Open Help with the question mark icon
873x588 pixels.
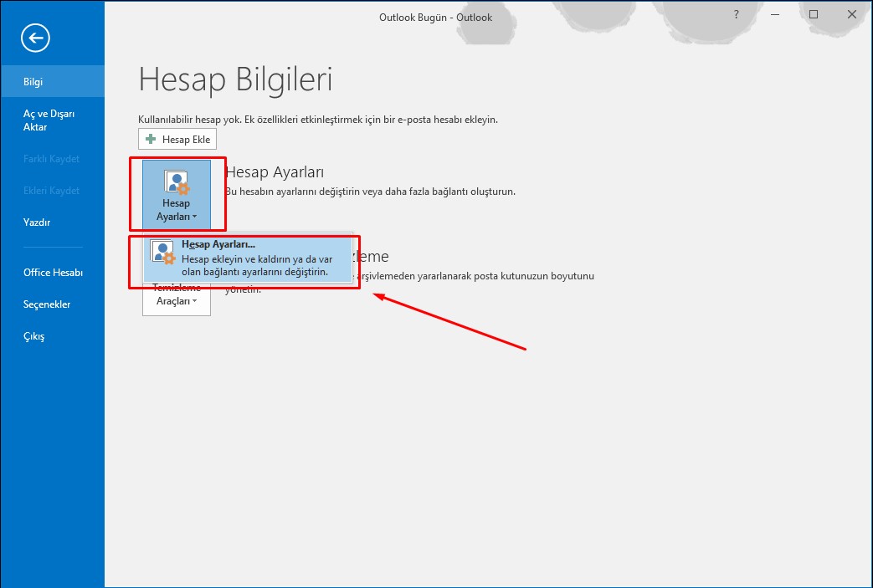point(736,15)
